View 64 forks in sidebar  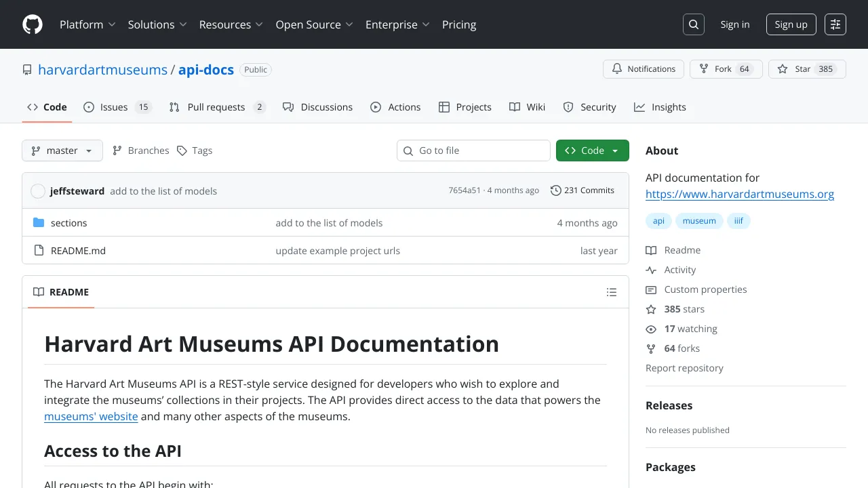click(673, 348)
